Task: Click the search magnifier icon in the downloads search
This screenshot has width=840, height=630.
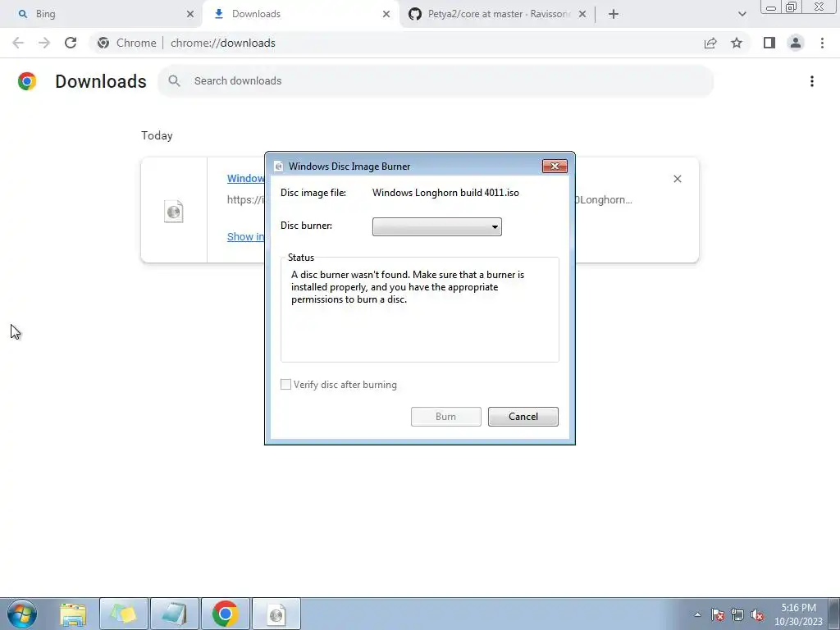Action: click(x=174, y=81)
